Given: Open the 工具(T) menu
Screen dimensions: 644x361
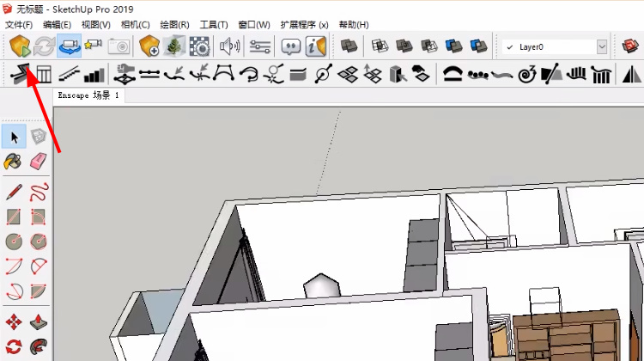Looking at the screenshot, I should coord(214,25).
